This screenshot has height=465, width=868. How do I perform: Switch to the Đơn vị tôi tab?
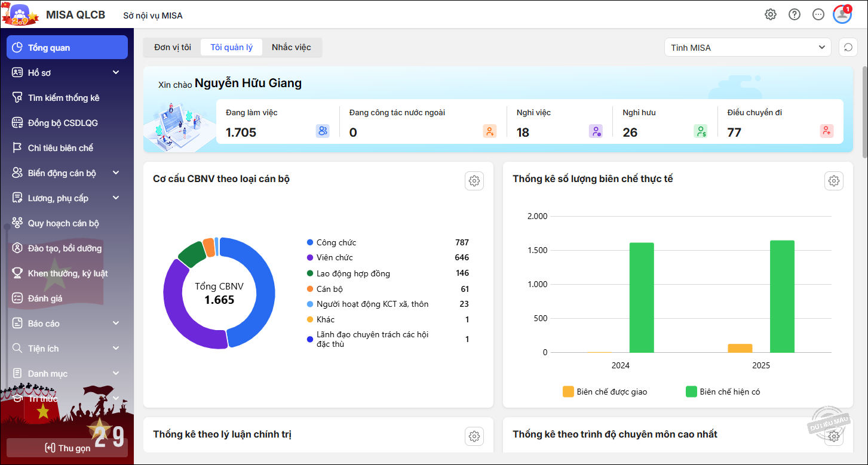[x=173, y=47]
